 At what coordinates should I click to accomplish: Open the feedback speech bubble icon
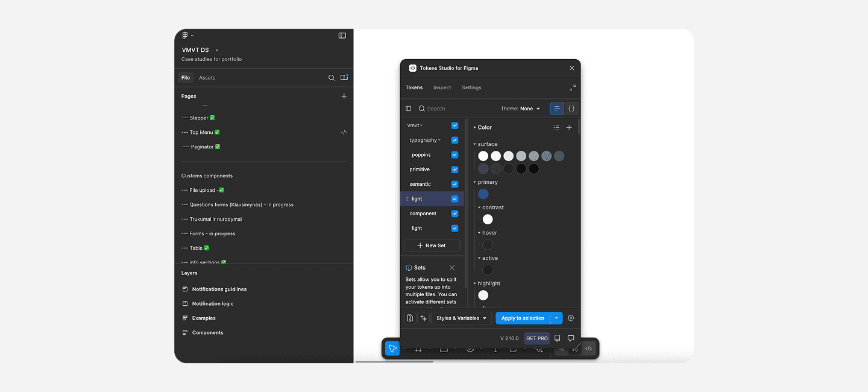571,338
